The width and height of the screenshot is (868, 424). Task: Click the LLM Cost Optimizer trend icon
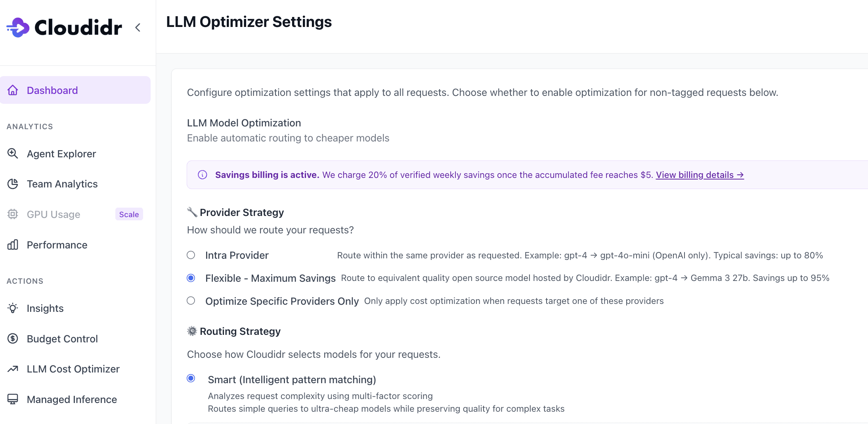click(x=13, y=369)
